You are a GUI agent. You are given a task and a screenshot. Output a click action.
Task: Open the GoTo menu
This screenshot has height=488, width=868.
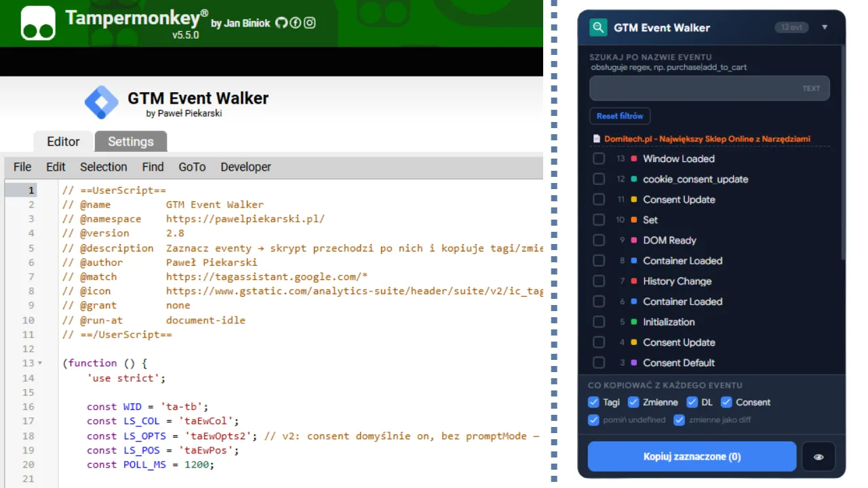[192, 167]
